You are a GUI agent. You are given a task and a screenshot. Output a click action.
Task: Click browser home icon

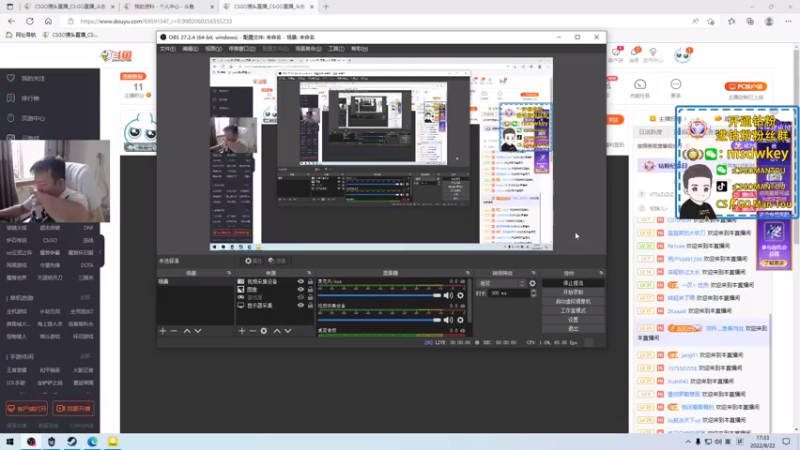pos(48,21)
